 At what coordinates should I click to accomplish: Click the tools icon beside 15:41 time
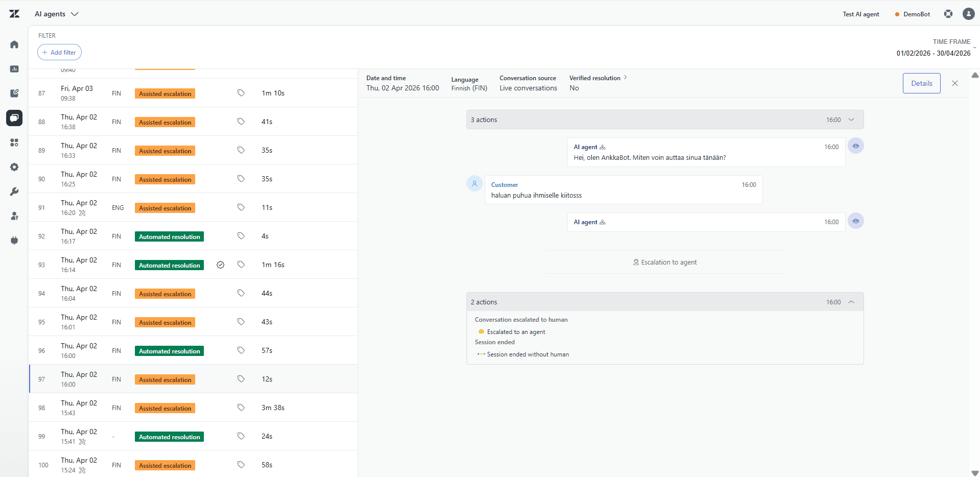(x=82, y=442)
